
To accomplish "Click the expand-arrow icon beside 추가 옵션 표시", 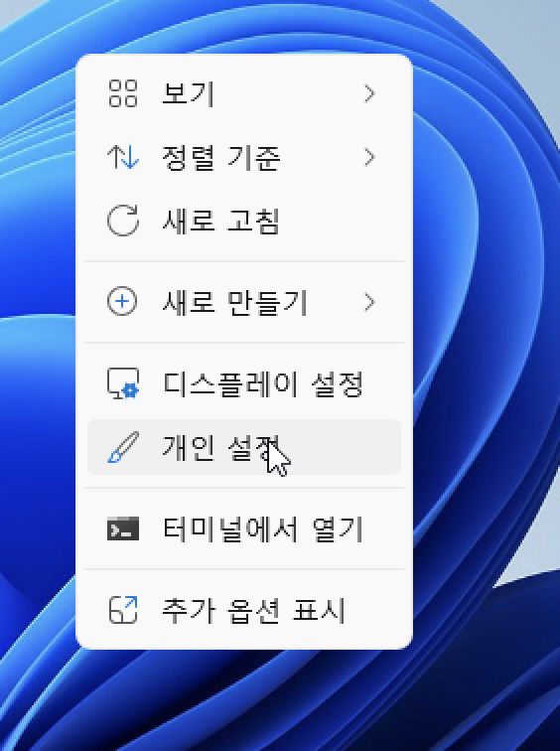I will coord(123,610).
